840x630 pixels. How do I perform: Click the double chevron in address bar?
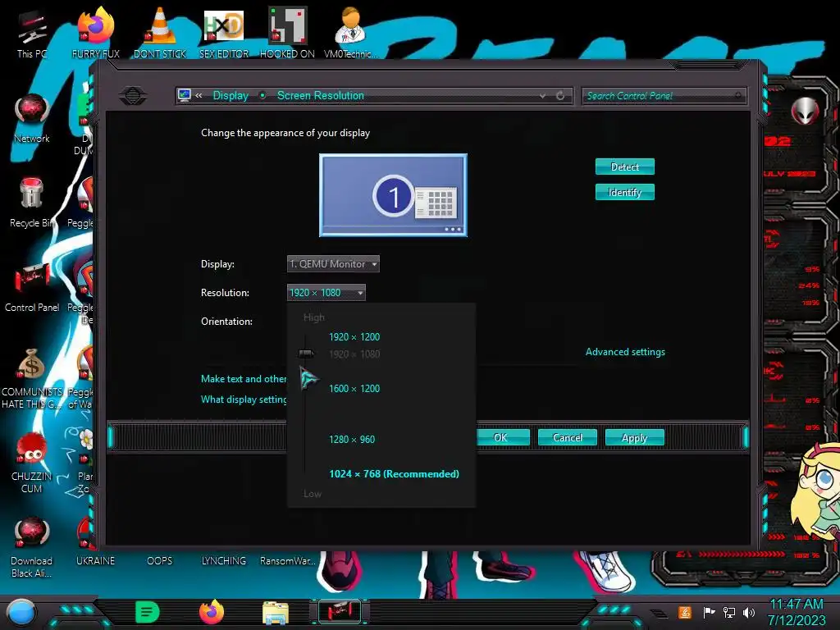(199, 96)
